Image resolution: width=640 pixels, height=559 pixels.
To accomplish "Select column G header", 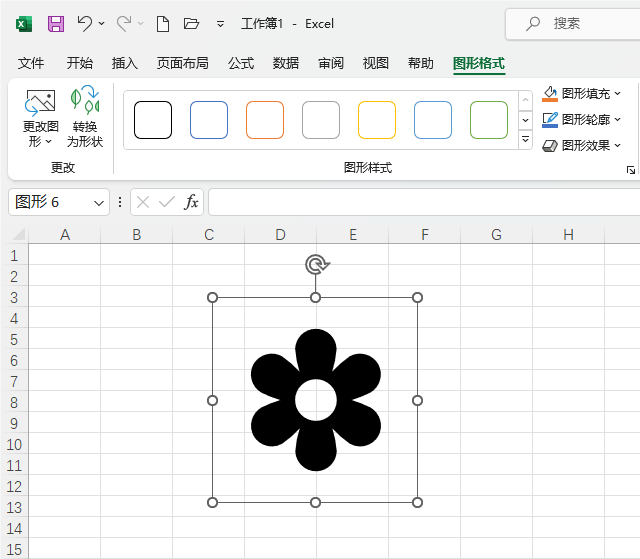I will pos(496,235).
